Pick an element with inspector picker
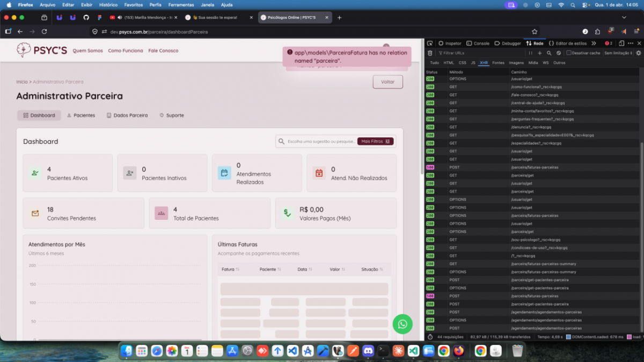The height and width of the screenshot is (362, 644). pos(430,43)
